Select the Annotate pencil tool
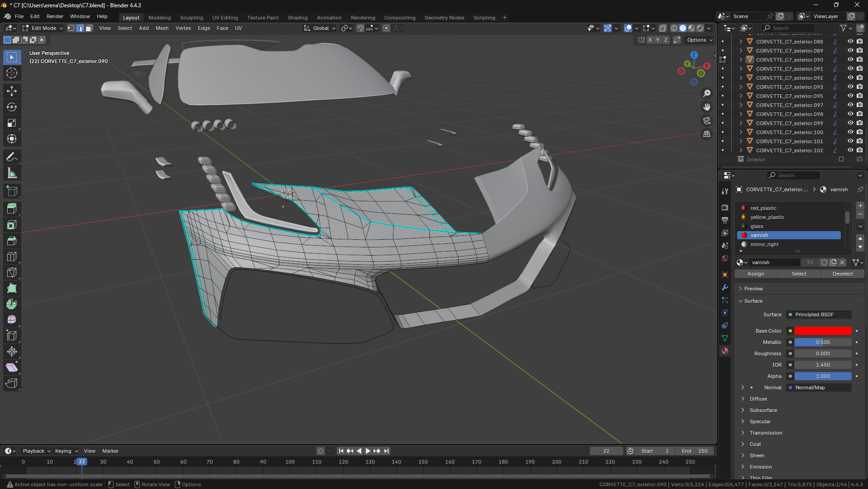This screenshot has height=489, width=868. tap(12, 157)
